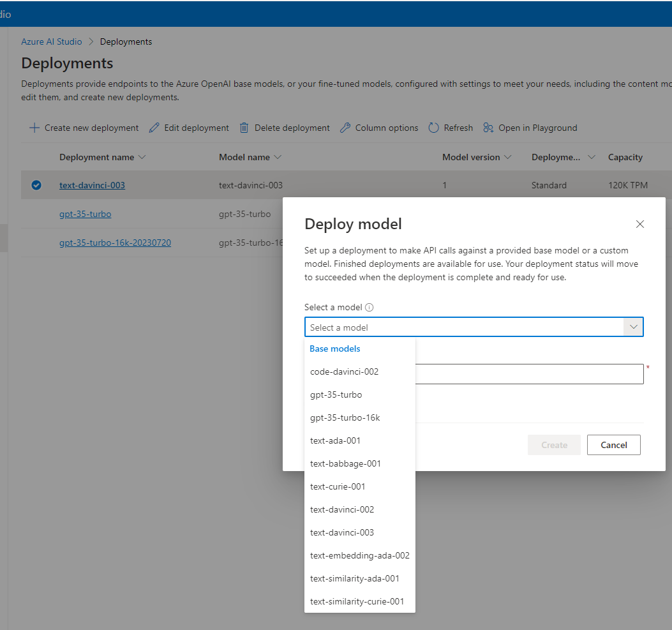Click the Capacity column header
Viewport: 672px width, 630px height.
[x=625, y=157]
